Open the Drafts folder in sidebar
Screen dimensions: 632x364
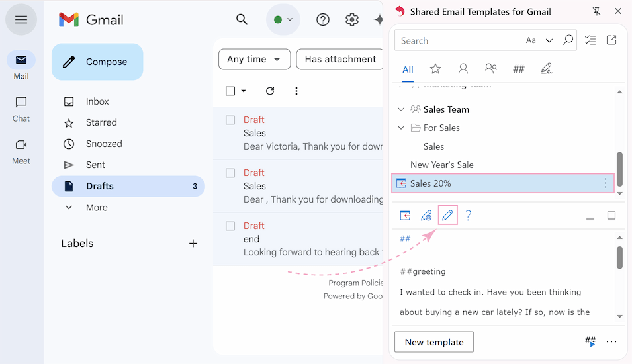point(100,186)
